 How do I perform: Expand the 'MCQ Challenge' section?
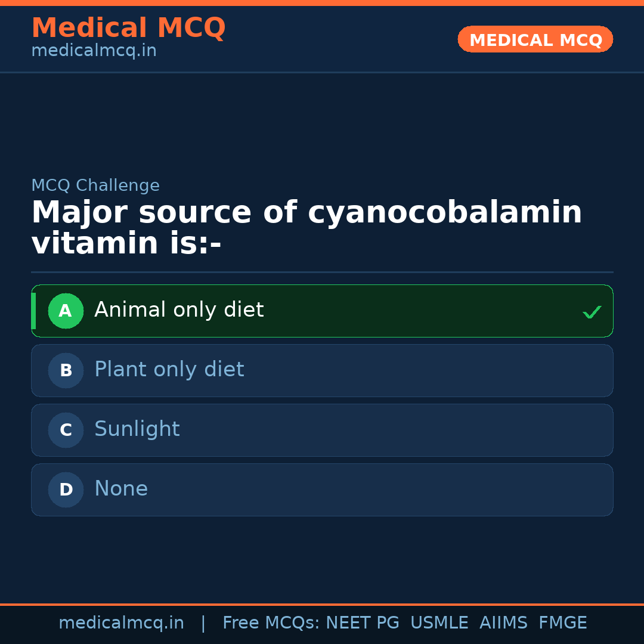pos(95,185)
